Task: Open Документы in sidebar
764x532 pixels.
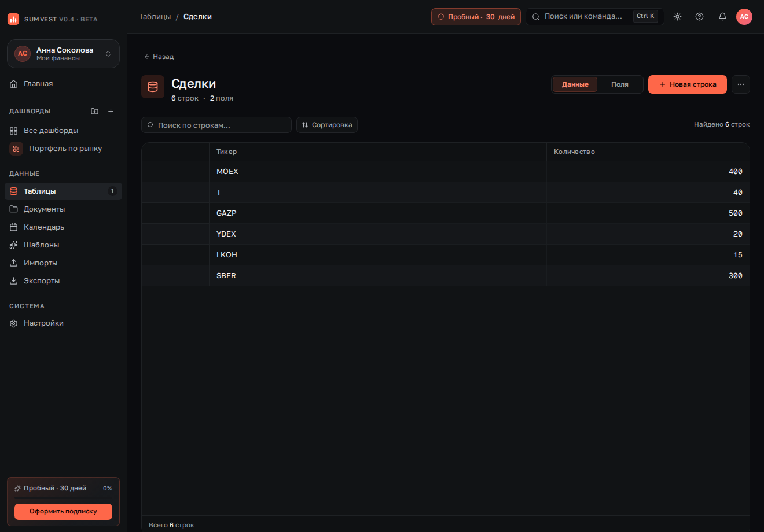Action: click(x=63, y=209)
